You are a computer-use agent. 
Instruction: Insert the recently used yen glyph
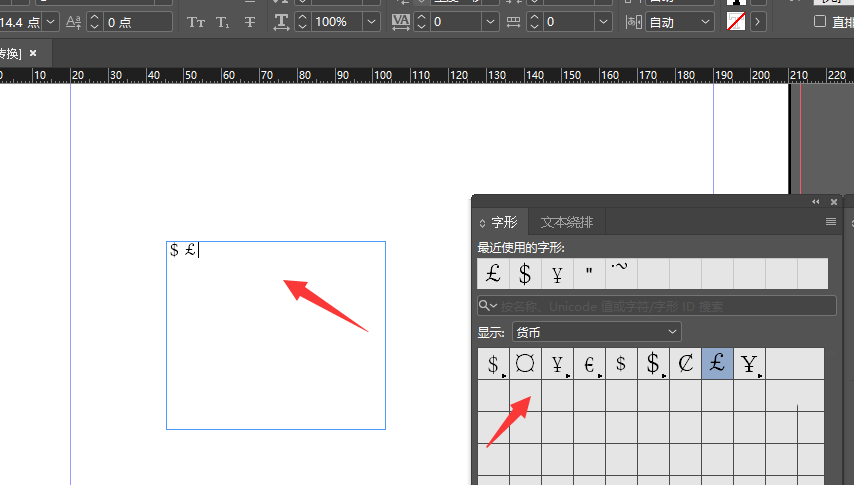point(557,273)
